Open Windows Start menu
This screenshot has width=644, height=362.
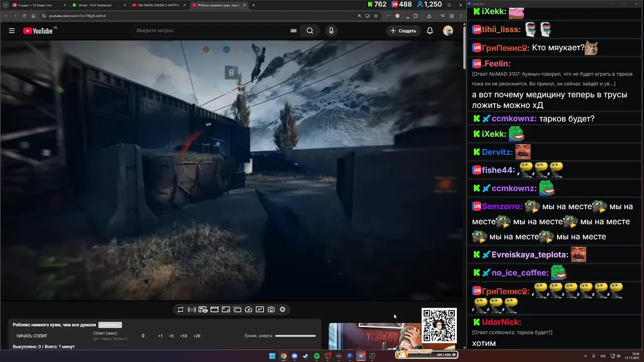272,356
